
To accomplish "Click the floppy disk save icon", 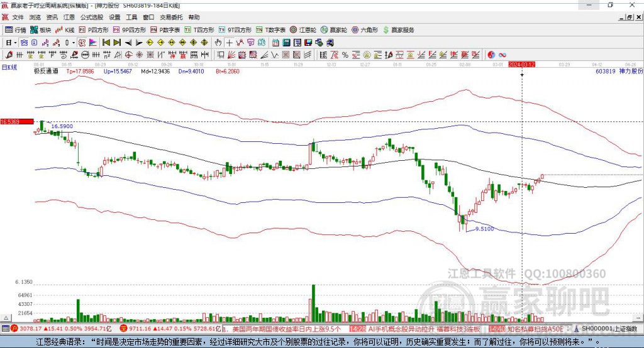I will [x=308, y=43].
